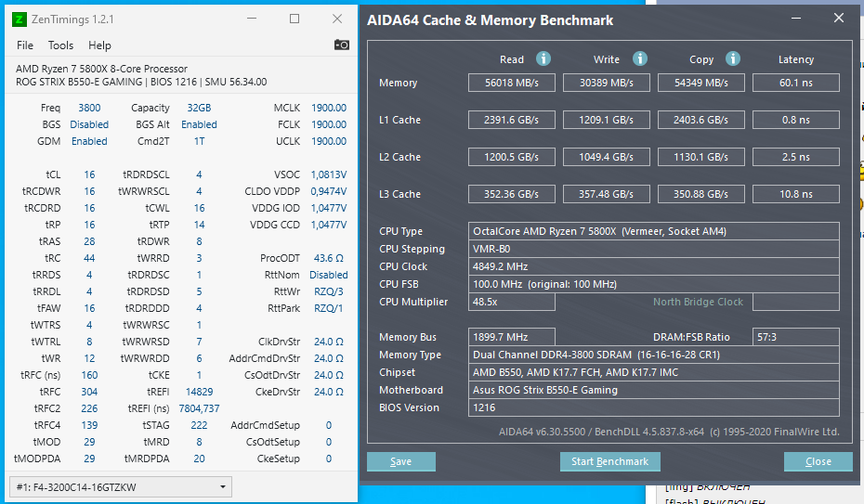Click tRFC value 304
Viewport: 864px width, 504px height.
[x=89, y=392]
